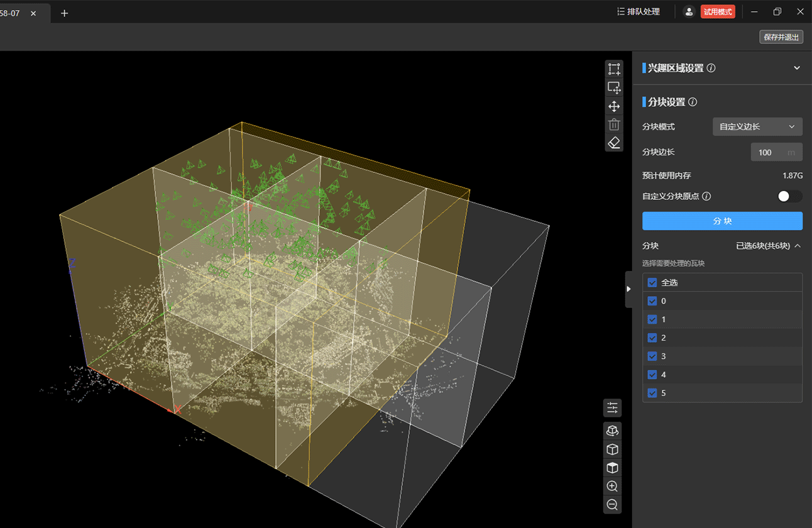The height and width of the screenshot is (528, 812).
Task: Click the rotating cube view icon
Action: 612,431
